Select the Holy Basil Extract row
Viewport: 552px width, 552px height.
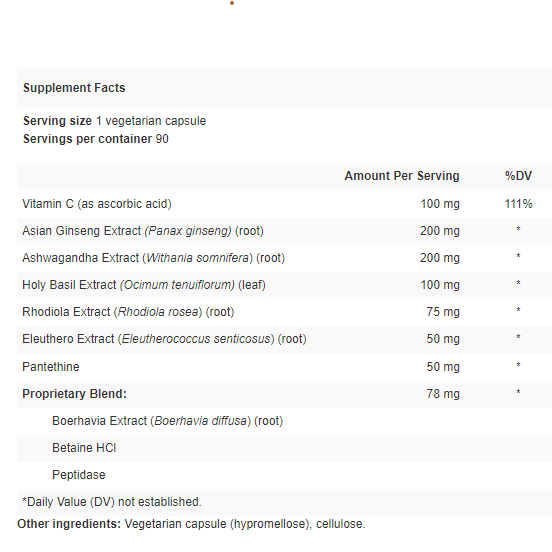[284, 285]
